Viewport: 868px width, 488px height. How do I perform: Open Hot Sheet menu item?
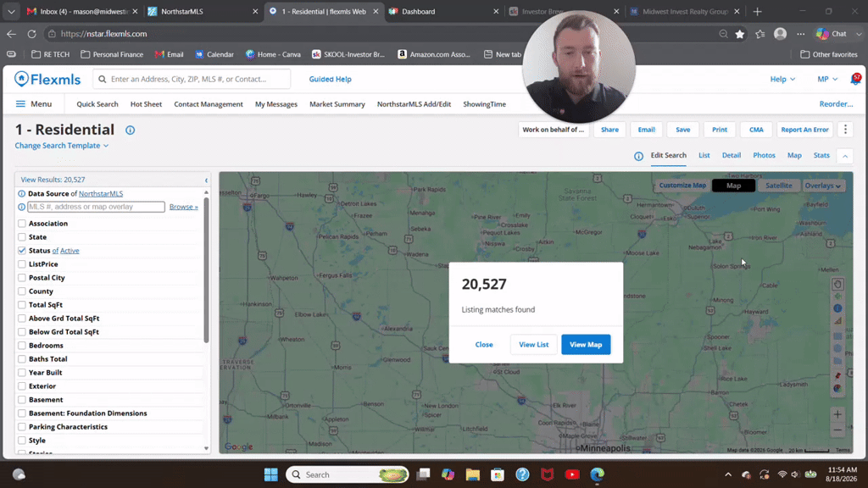(x=146, y=104)
